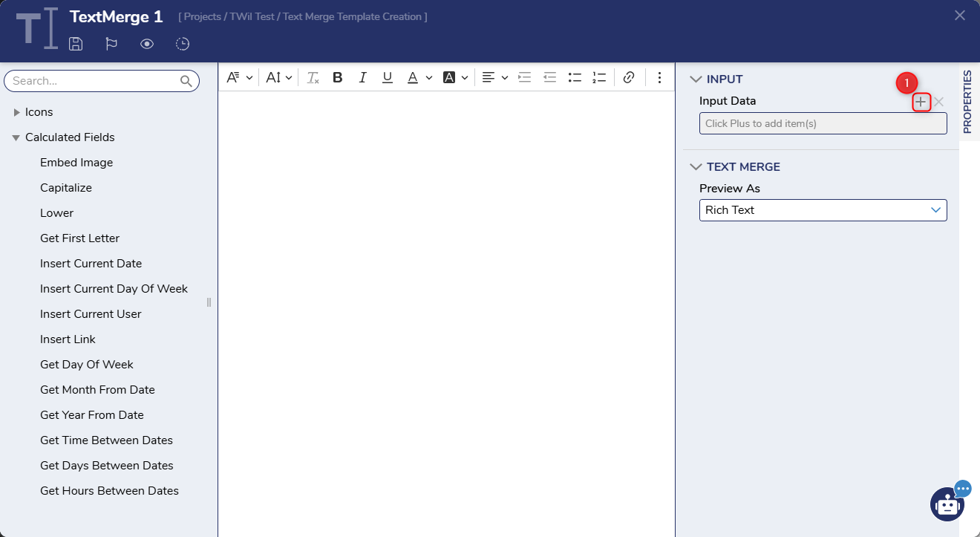Screen dimensions: 980x537
Task: Click the flag icon in header
Action: coord(111,44)
